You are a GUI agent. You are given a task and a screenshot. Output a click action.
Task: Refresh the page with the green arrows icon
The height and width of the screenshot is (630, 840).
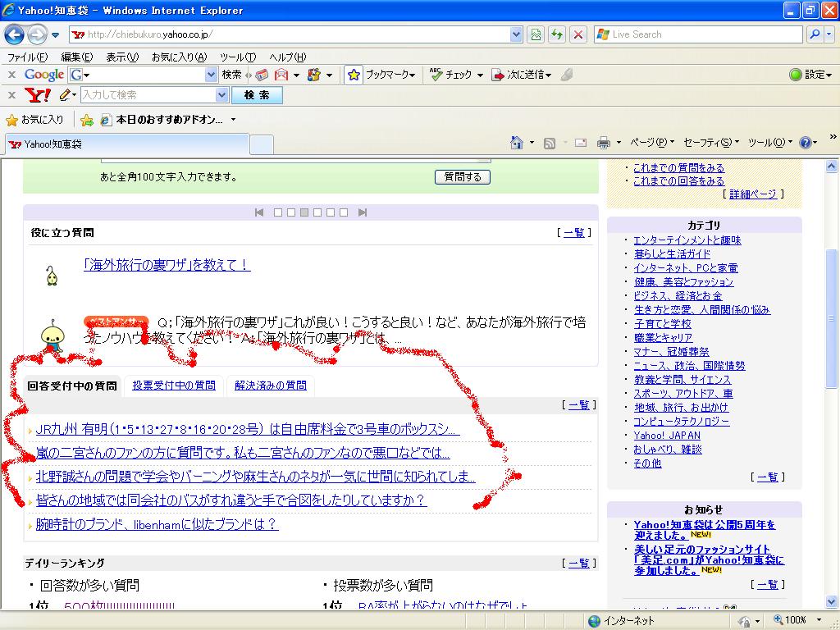coord(557,34)
